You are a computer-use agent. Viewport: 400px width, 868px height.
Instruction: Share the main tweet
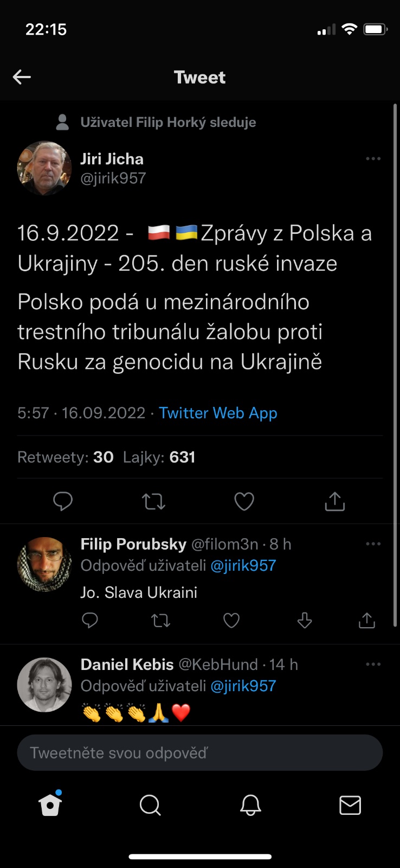tap(334, 501)
